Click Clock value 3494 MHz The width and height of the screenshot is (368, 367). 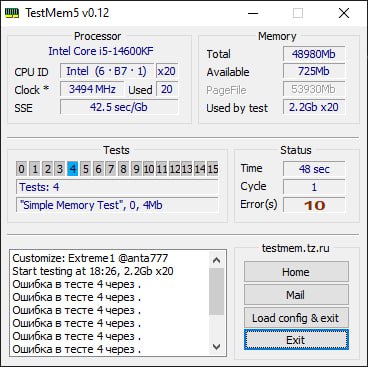click(x=92, y=89)
